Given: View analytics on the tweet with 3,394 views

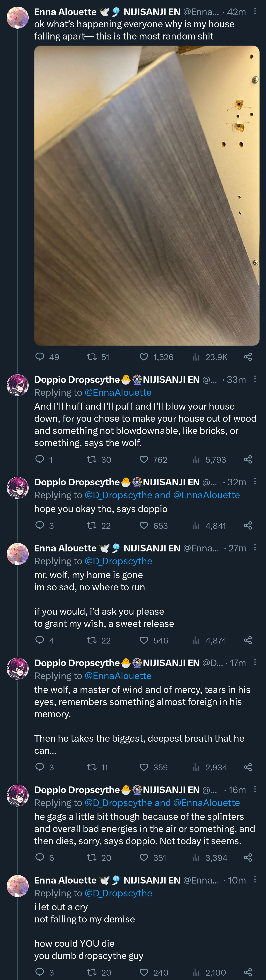Looking at the screenshot, I should click(x=196, y=857).
